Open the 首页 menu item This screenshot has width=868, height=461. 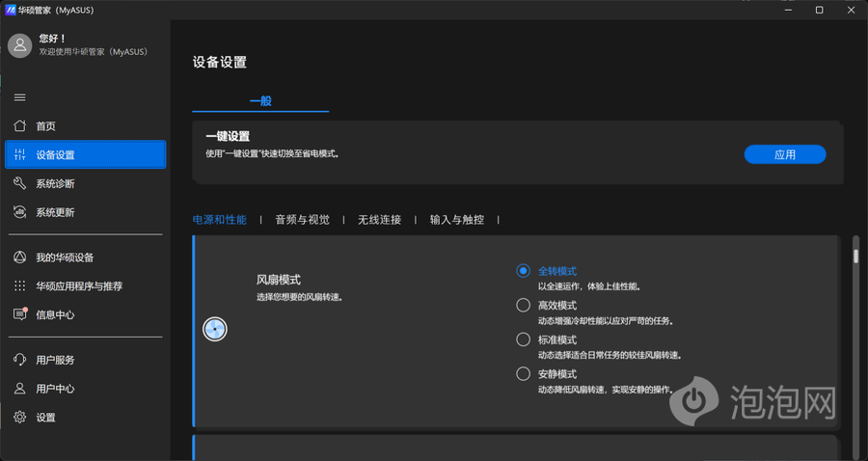click(85, 126)
